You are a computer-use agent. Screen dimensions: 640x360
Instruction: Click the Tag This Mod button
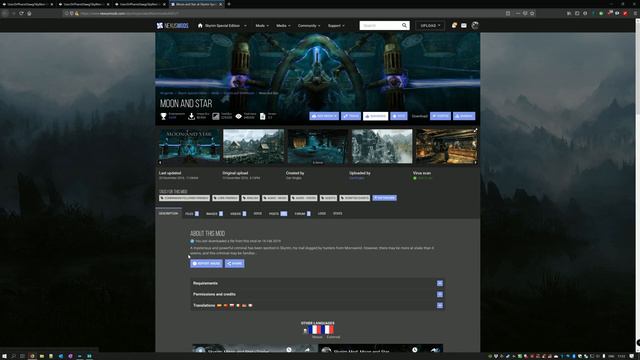tap(384, 198)
